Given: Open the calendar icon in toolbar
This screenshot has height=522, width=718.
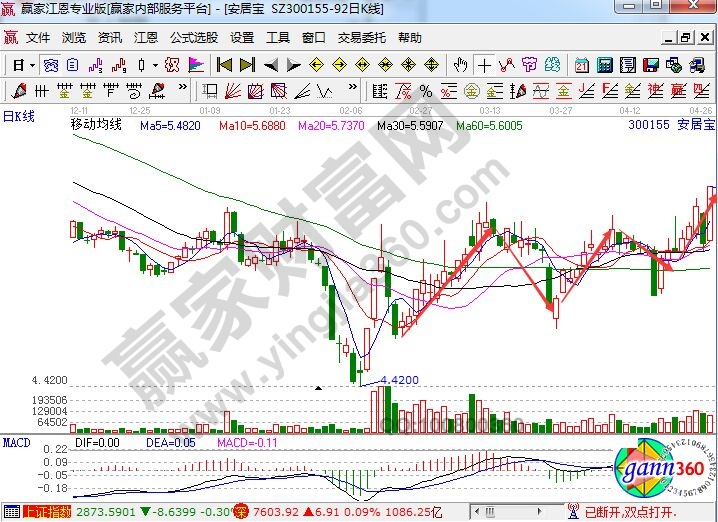Looking at the screenshot, I should pos(582,65).
